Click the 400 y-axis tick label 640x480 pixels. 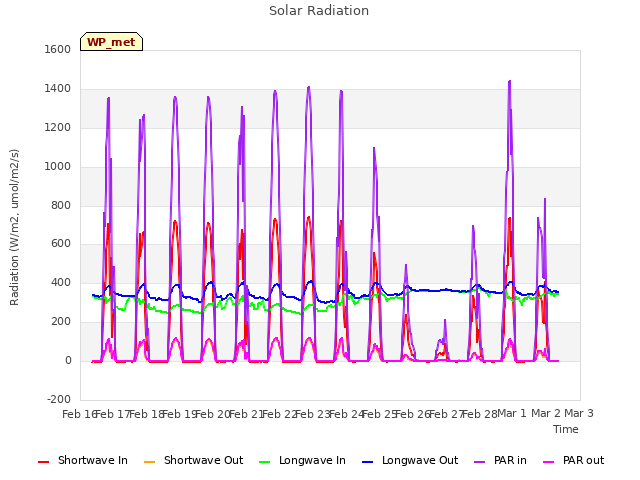pos(61,282)
